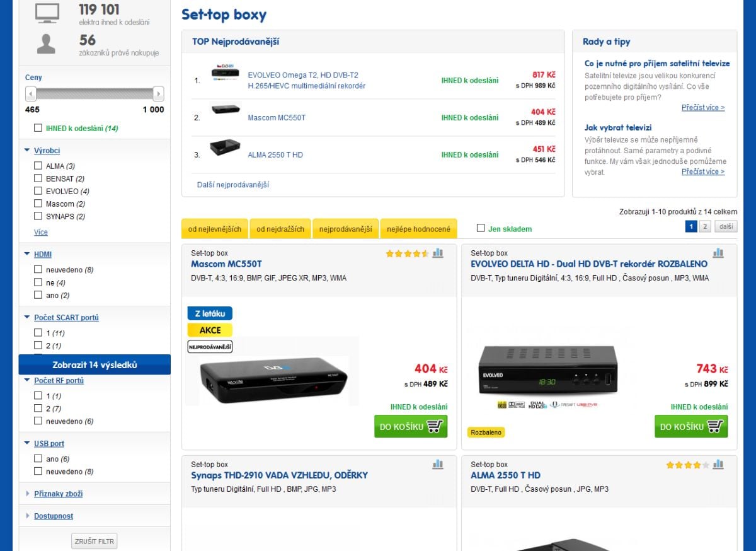Expand the 'Příznaky zboží' filter section
This screenshot has width=756, height=551.
coord(58,494)
